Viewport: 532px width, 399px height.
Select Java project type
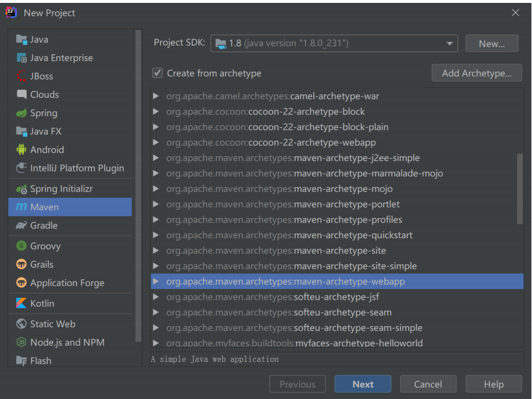click(70, 40)
